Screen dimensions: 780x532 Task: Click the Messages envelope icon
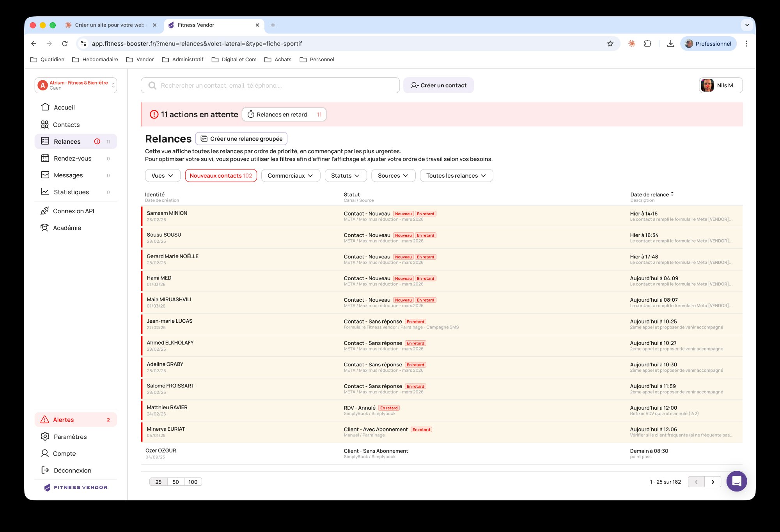coord(45,175)
